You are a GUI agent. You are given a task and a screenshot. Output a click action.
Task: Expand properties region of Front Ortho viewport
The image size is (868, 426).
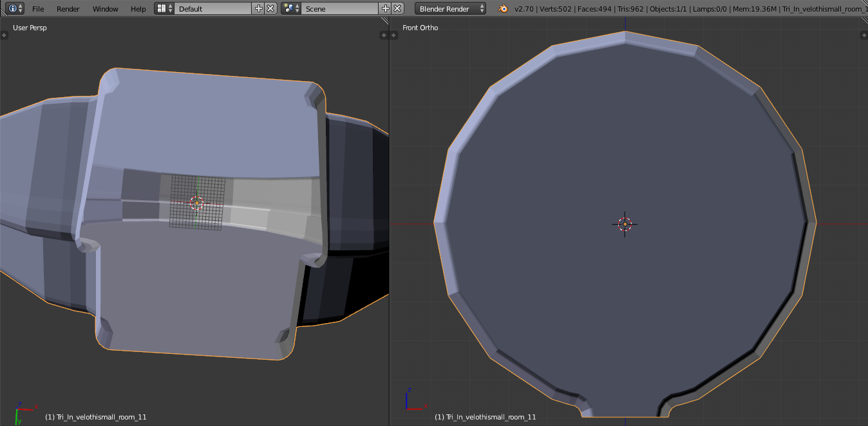(863, 35)
